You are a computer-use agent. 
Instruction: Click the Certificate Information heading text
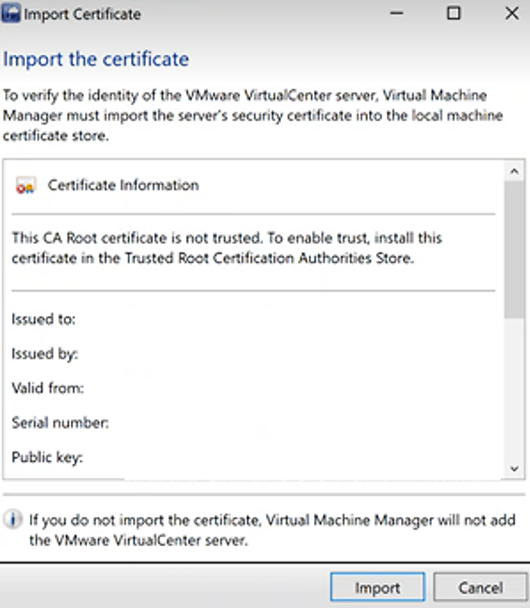click(x=123, y=185)
